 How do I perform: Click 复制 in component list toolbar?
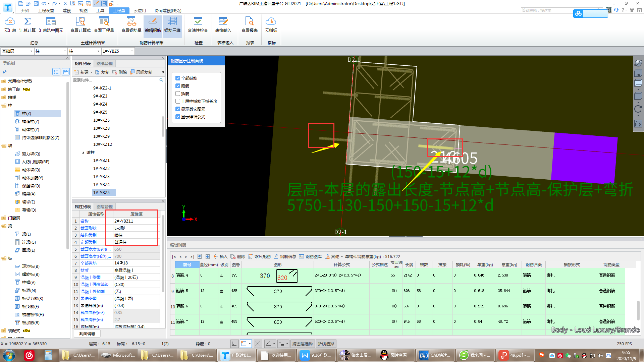tap(102, 72)
